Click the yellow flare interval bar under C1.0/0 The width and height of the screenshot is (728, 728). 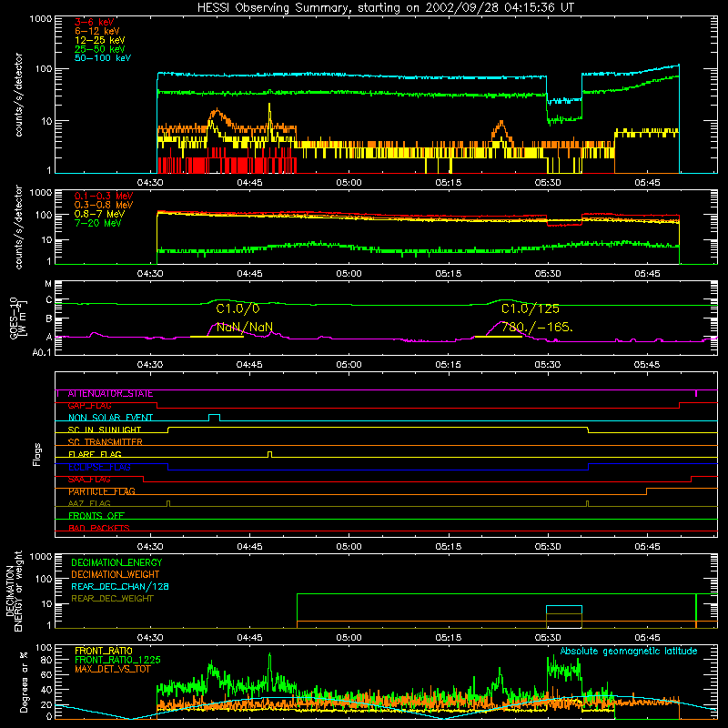[x=217, y=337]
